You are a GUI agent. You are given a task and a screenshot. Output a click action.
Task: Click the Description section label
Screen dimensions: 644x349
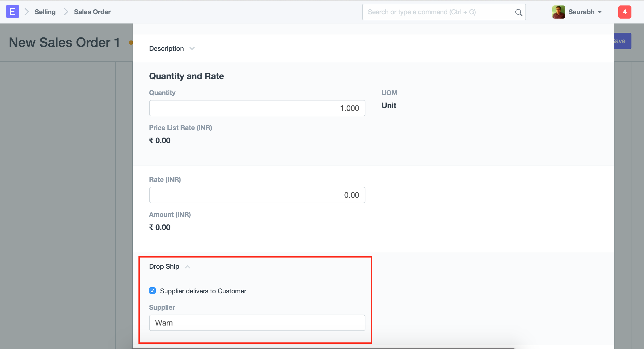(x=166, y=49)
